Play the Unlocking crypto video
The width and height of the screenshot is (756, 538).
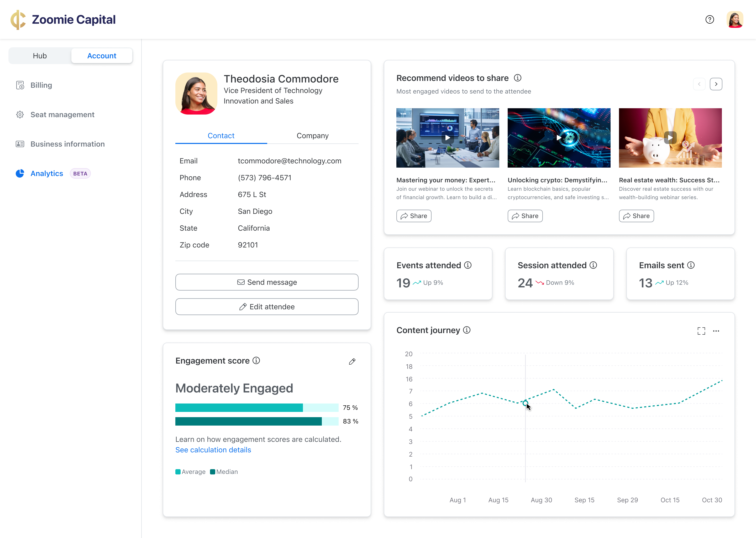[x=559, y=138]
